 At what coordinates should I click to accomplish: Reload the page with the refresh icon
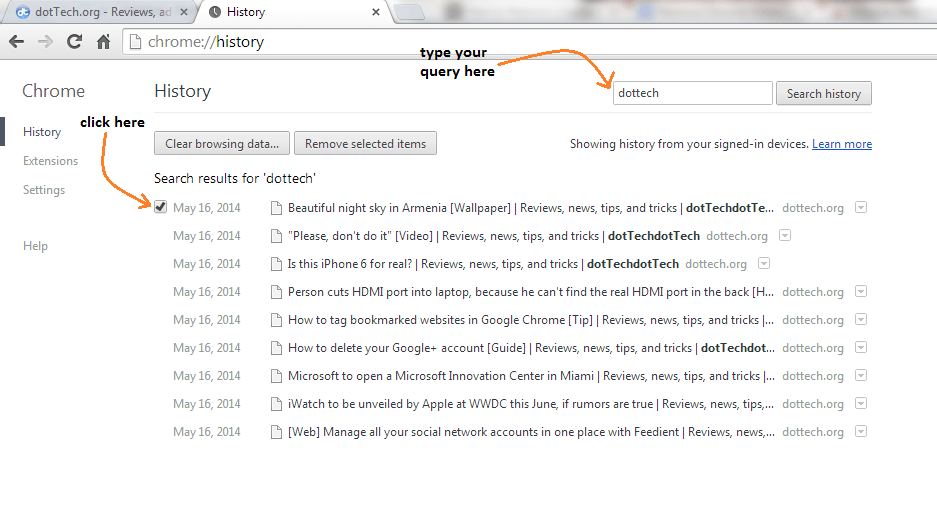74,42
